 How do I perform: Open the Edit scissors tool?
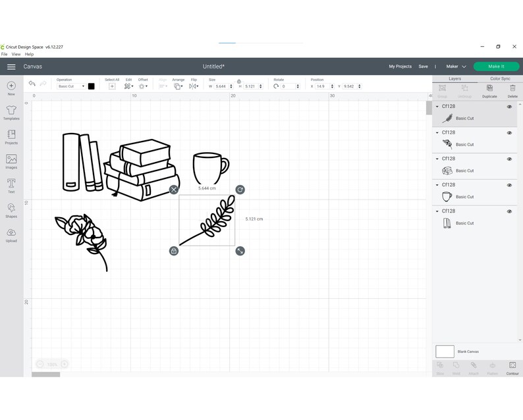[x=128, y=86]
